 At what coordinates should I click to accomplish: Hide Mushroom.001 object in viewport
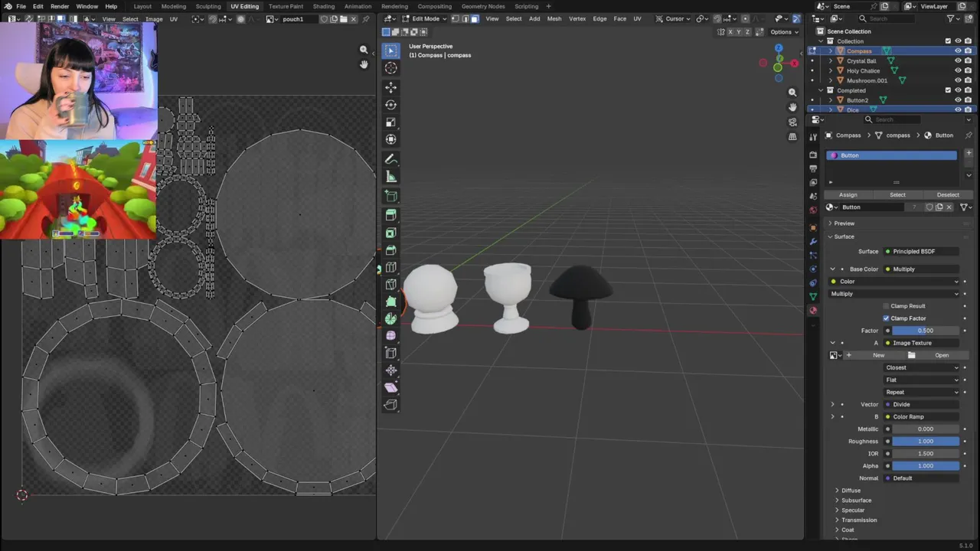(957, 80)
